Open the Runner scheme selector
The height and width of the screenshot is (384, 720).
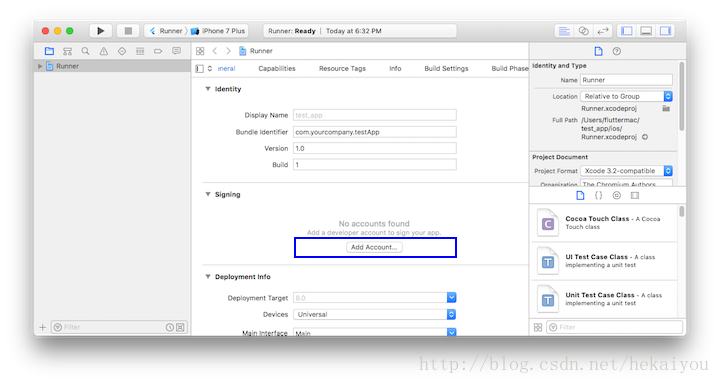[166, 31]
